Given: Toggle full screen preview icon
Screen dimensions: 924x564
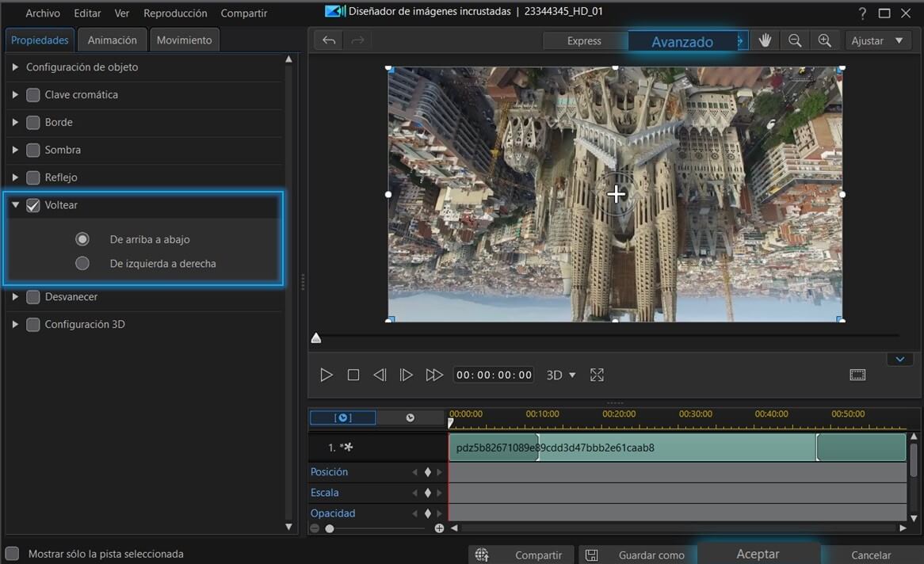Looking at the screenshot, I should pyautogui.click(x=598, y=375).
